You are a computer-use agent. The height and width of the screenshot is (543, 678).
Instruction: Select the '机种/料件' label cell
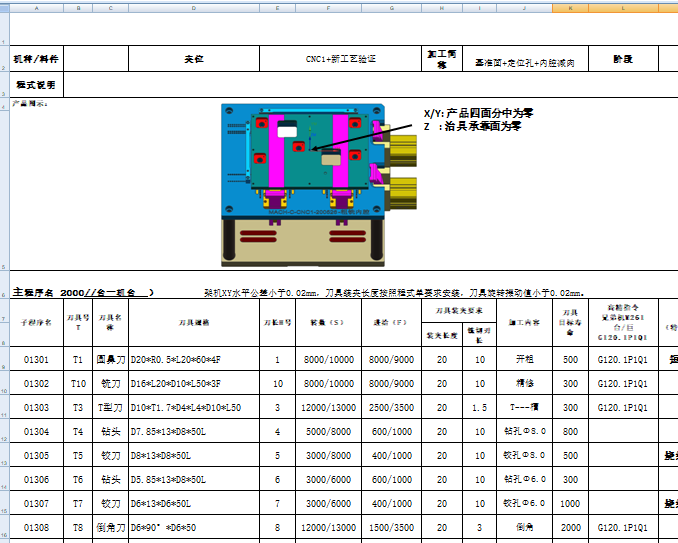[x=36, y=59]
